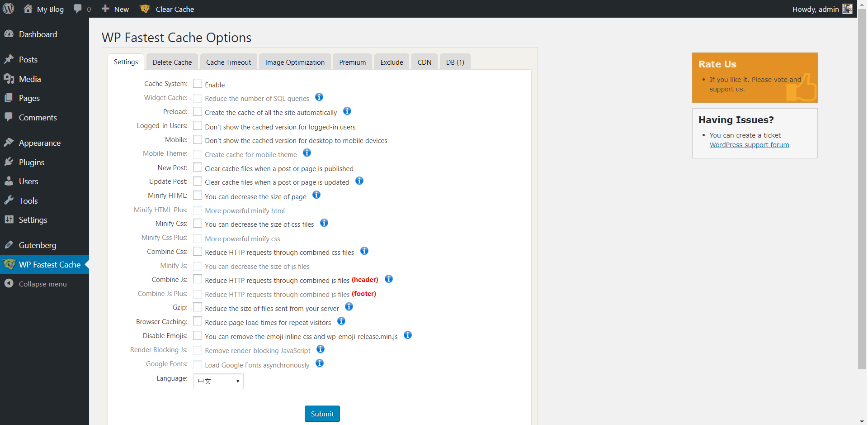Click info icon beside Minify HTML
Image resolution: width=868 pixels, height=425 pixels.
click(x=316, y=195)
